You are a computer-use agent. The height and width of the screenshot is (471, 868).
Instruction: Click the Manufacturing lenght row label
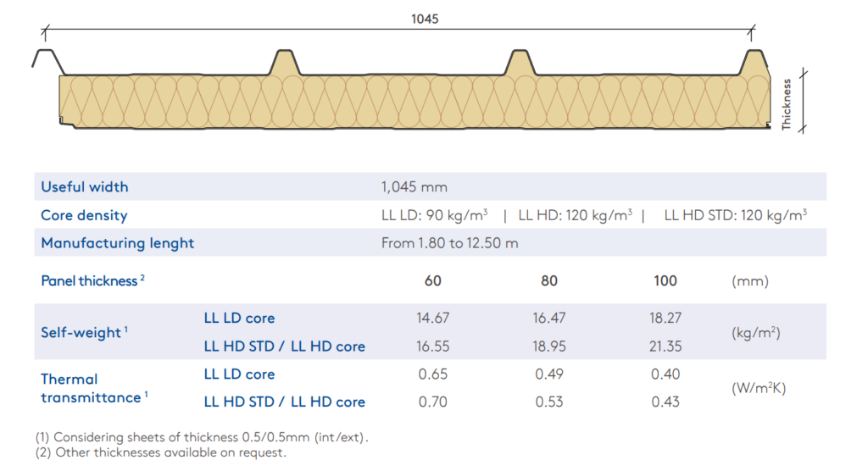[117, 243]
